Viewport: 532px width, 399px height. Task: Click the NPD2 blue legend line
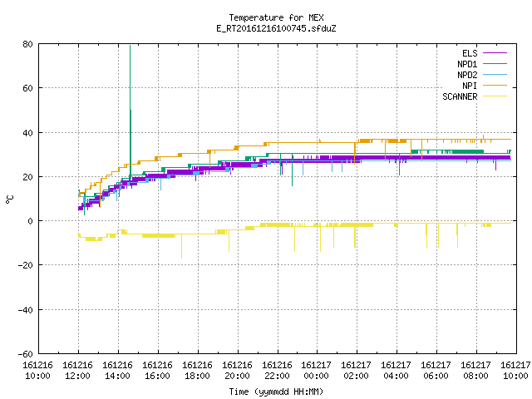pyautogui.click(x=495, y=75)
